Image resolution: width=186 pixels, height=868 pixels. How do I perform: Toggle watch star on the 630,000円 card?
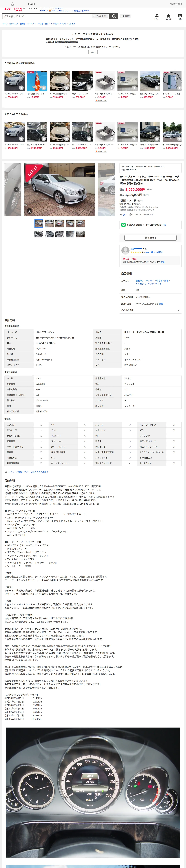click(66, 139)
